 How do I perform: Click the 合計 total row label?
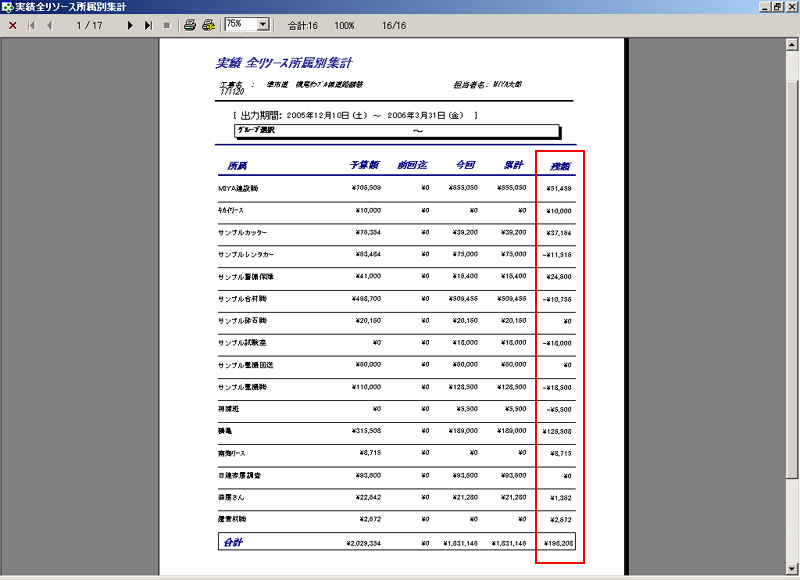[x=233, y=542]
